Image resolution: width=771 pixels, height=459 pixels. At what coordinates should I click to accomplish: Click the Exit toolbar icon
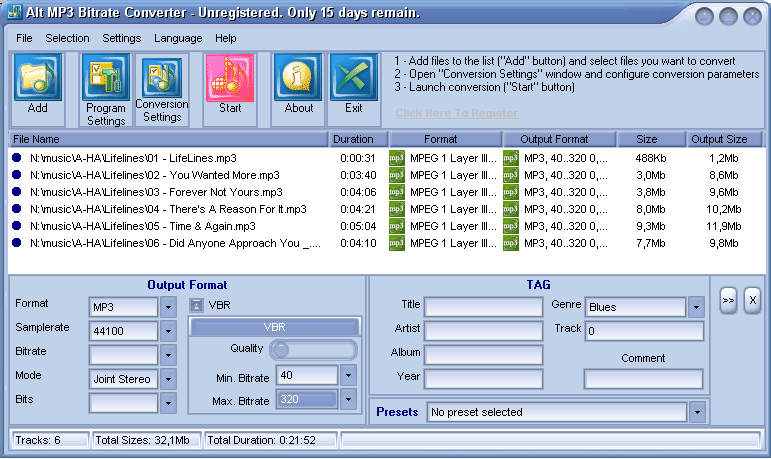click(x=353, y=78)
